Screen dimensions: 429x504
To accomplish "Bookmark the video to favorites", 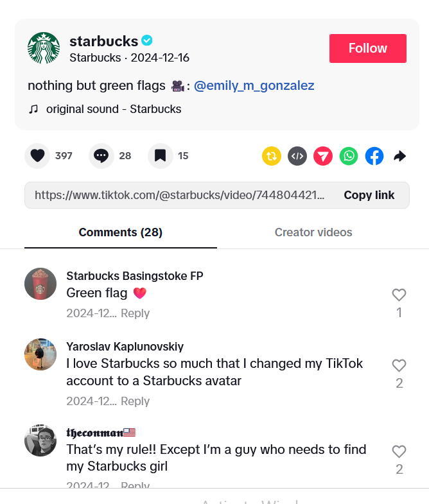I will pyautogui.click(x=160, y=156).
